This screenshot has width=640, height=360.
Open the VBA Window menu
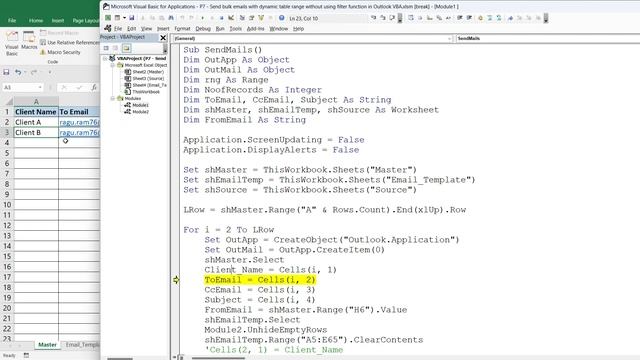pyautogui.click(x=279, y=29)
